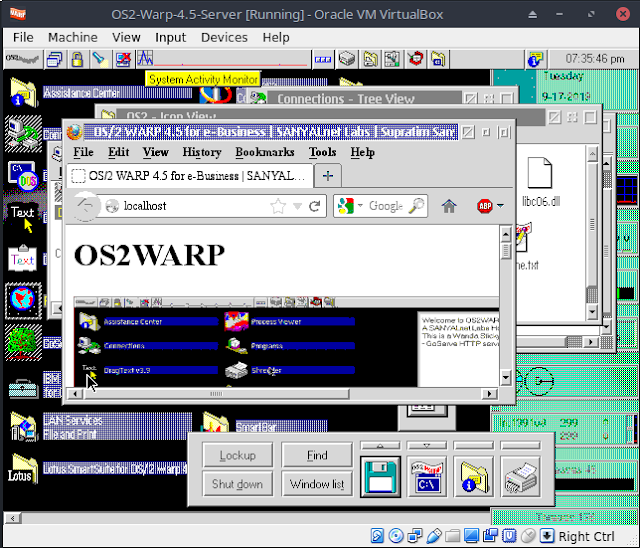This screenshot has height=548, width=640.
Task: Go to Firefox home page
Action: (x=449, y=206)
